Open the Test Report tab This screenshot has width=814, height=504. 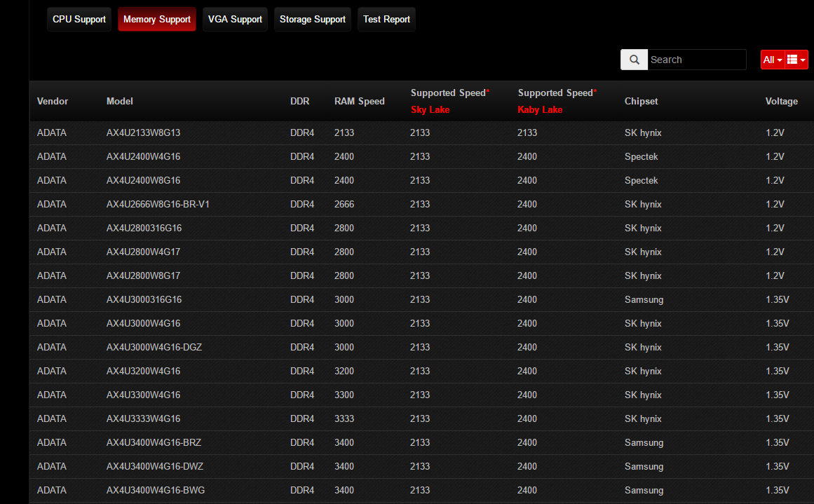click(386, 19)
